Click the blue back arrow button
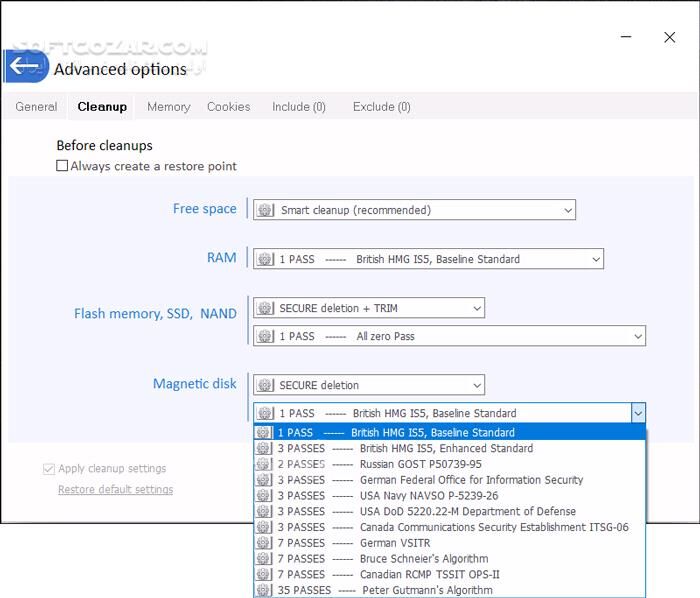Screen dimensions: 700x598 [x=25, y=67]
